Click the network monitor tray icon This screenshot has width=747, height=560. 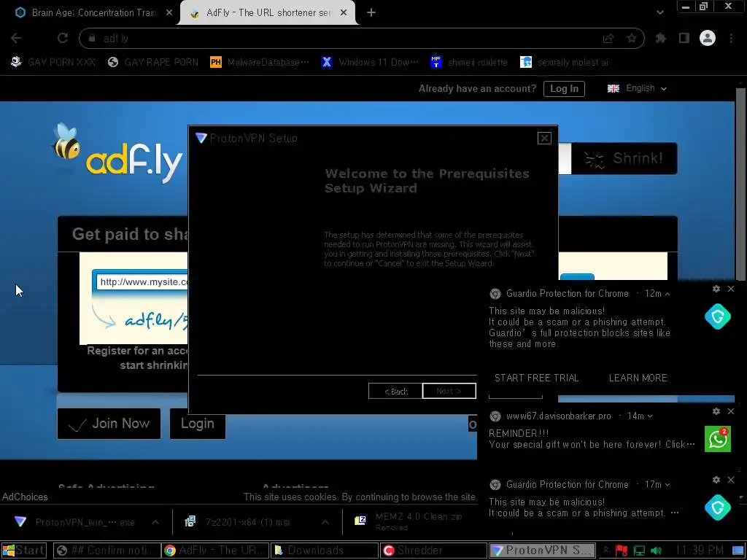click(x=639, y=551)
